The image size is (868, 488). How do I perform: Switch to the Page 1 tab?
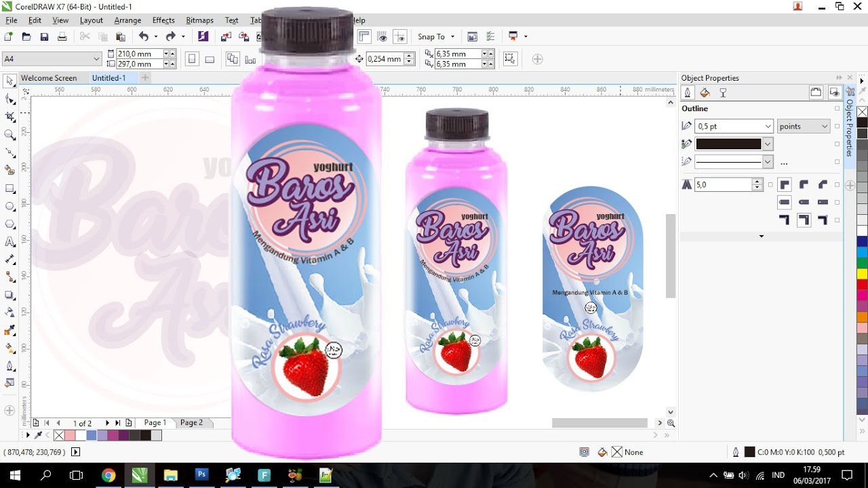click(155, 422)
